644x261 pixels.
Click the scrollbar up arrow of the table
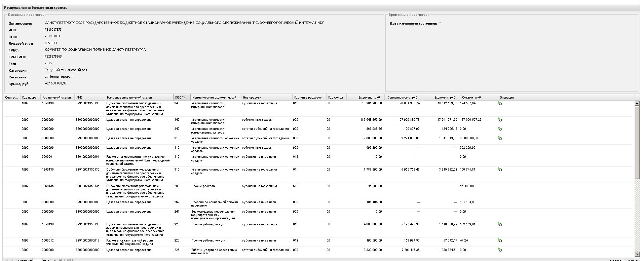coord(637,104)
